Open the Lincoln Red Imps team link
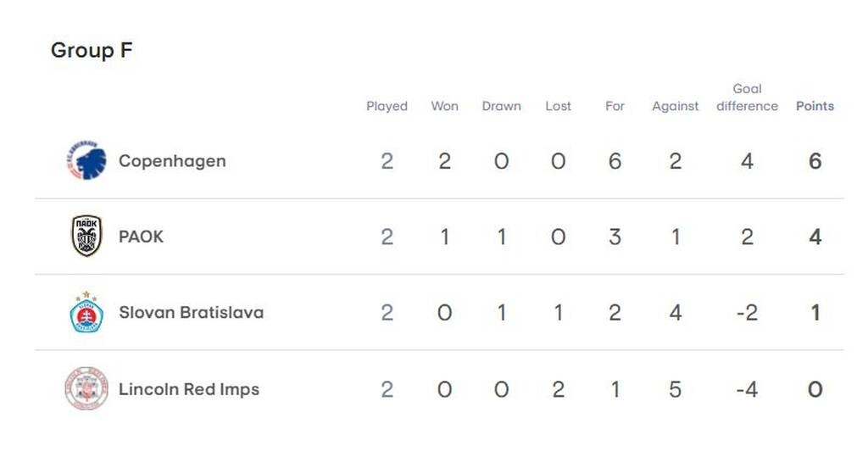868x474 pixels. tap(189, 389)
